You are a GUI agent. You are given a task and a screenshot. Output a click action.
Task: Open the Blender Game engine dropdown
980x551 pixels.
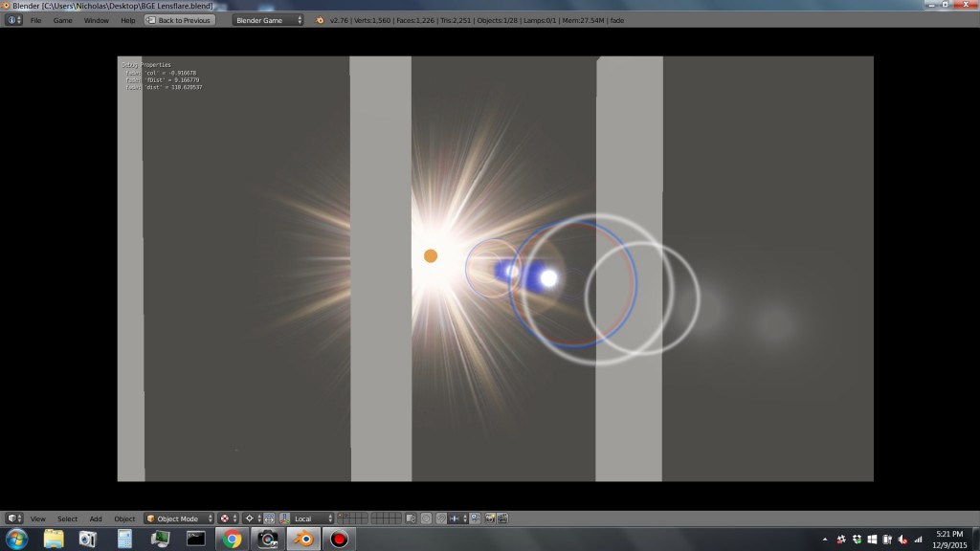pos(266,19)
